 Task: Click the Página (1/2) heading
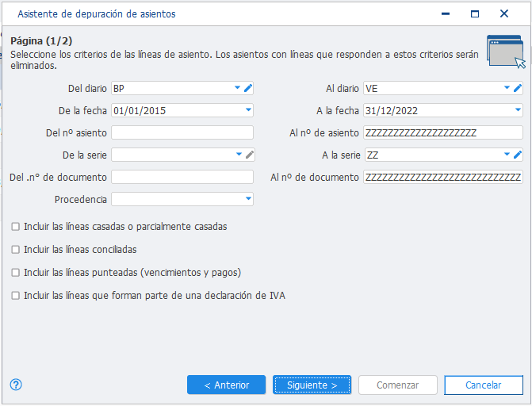pos(41,40)
